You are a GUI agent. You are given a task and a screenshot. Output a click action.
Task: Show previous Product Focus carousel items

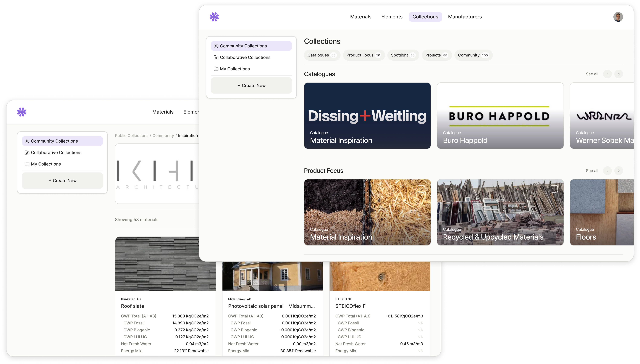tap(607, 171)
